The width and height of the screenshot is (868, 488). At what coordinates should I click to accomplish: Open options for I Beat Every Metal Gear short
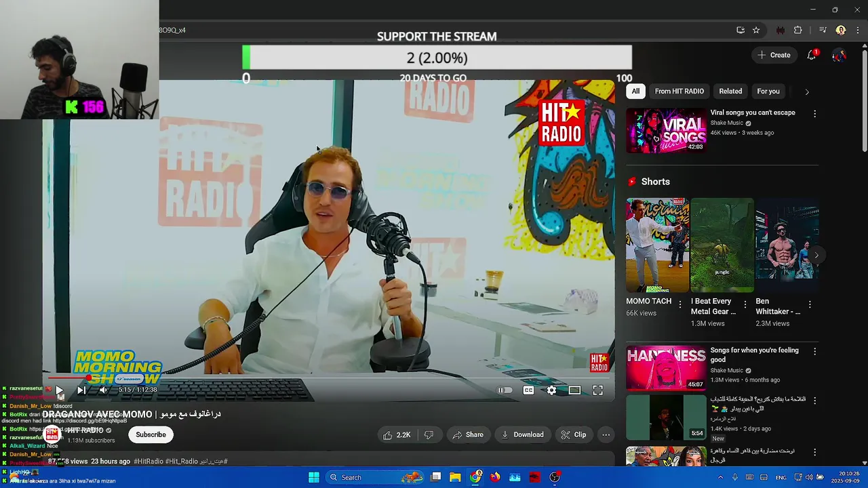pyautogui.click(x=745, y=304)
